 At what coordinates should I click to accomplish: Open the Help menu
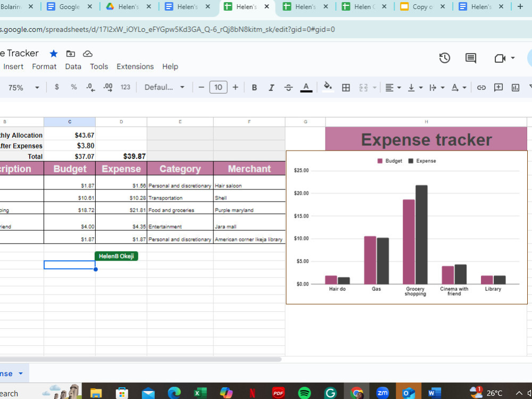pyautogui.click(x=170, y=66)
